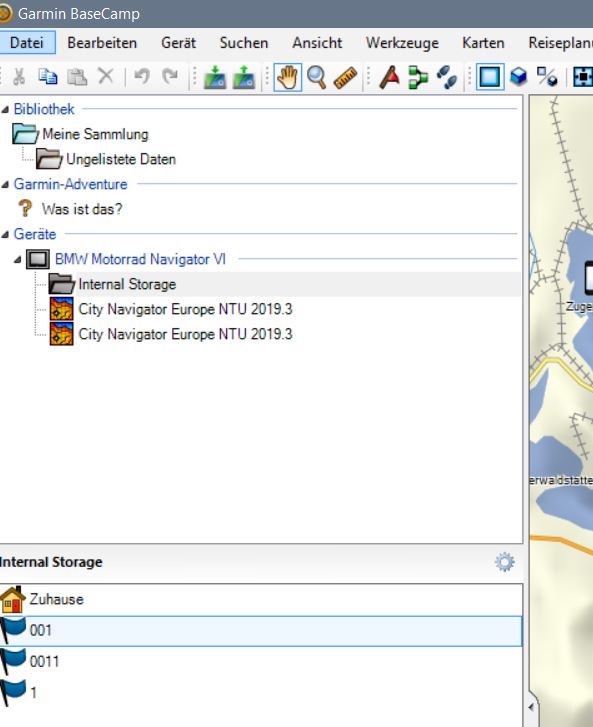Click the 'Was ist das?' link
593x727 pixels.
pos(82,209)
